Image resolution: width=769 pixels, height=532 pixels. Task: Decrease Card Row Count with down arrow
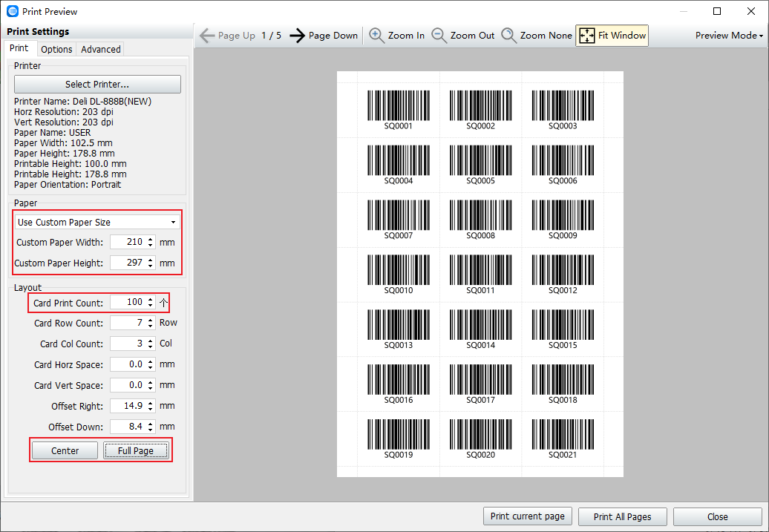tap(151, 326)
